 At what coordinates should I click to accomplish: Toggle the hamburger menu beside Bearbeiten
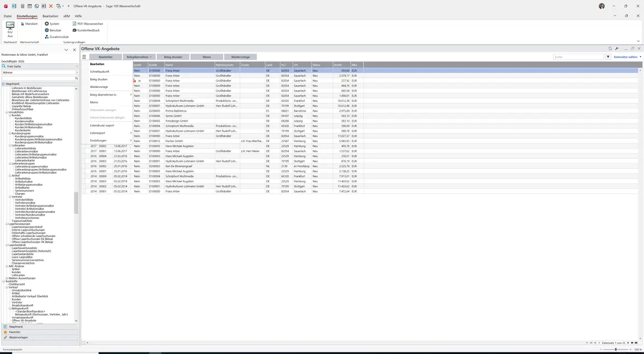[x=84, y=57]
